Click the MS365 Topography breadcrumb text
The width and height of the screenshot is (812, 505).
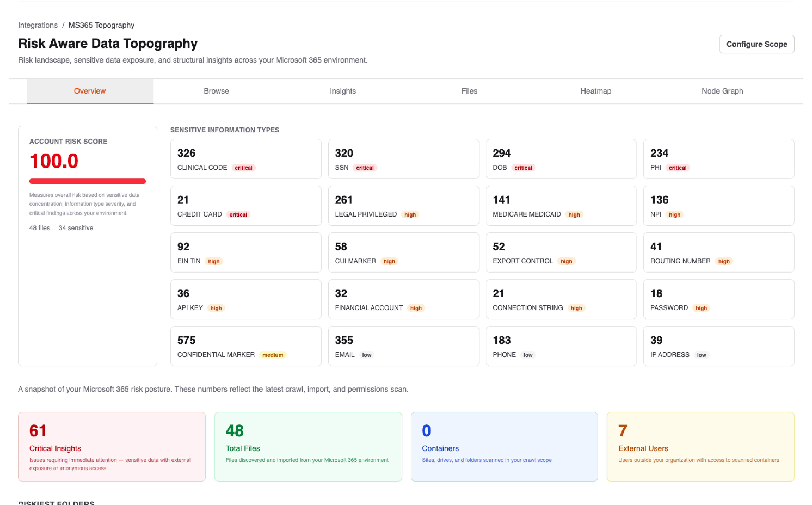click(x=101, y=25)
